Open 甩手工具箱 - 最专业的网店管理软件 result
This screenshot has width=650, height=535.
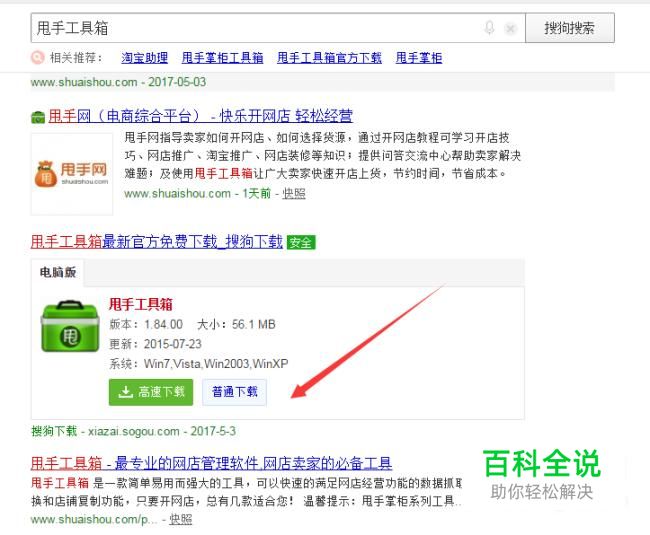(x=211, y=463)
